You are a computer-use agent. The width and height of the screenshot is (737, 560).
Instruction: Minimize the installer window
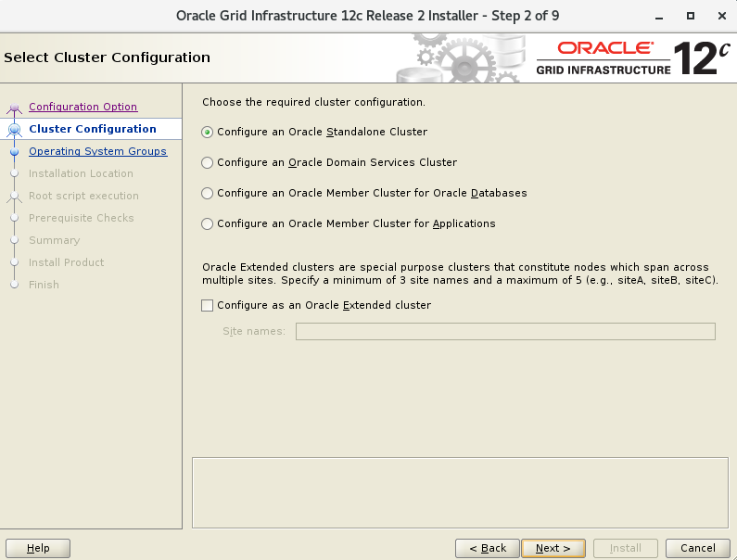[659, 16]
